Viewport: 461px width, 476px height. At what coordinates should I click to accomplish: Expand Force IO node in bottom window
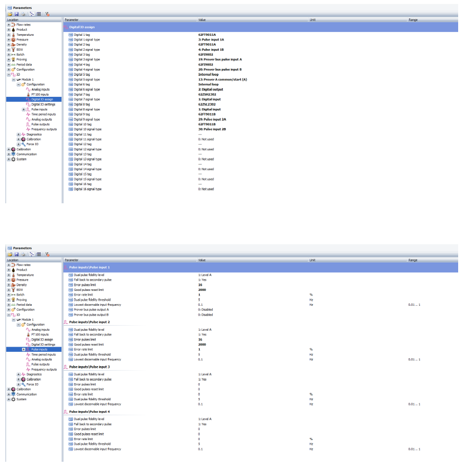[19, 384]
